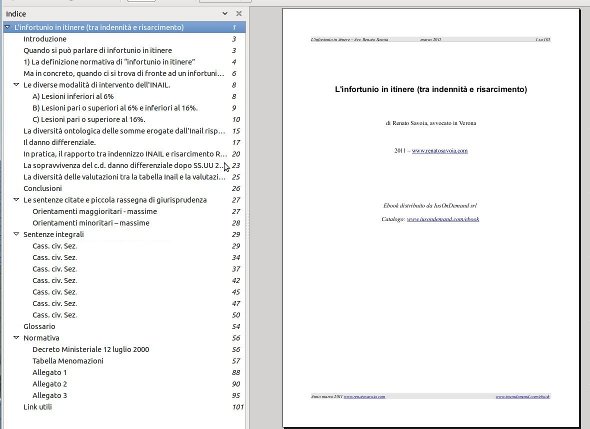This screenshot has width=590, height=429.
Task: Select Tabella Menomazioni entry
Action: click(68, 361)
